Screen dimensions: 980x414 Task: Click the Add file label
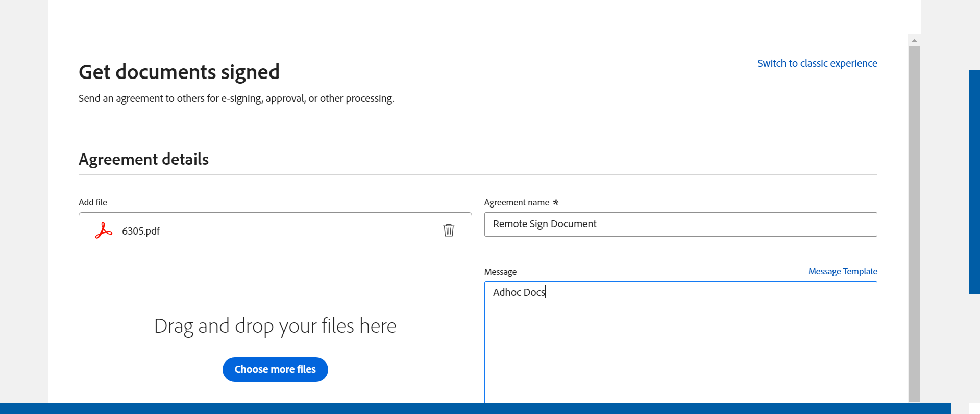pyautogui.click(x=93, y=202)
